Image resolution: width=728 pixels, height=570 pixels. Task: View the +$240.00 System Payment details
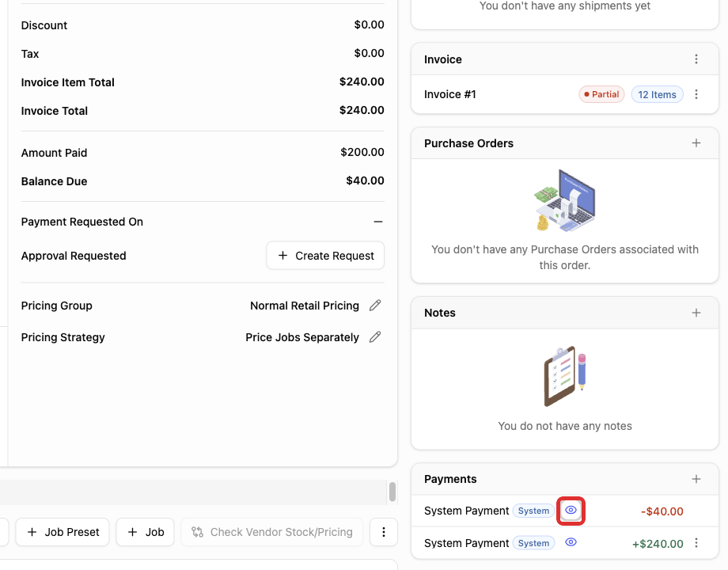pos(571,542)
